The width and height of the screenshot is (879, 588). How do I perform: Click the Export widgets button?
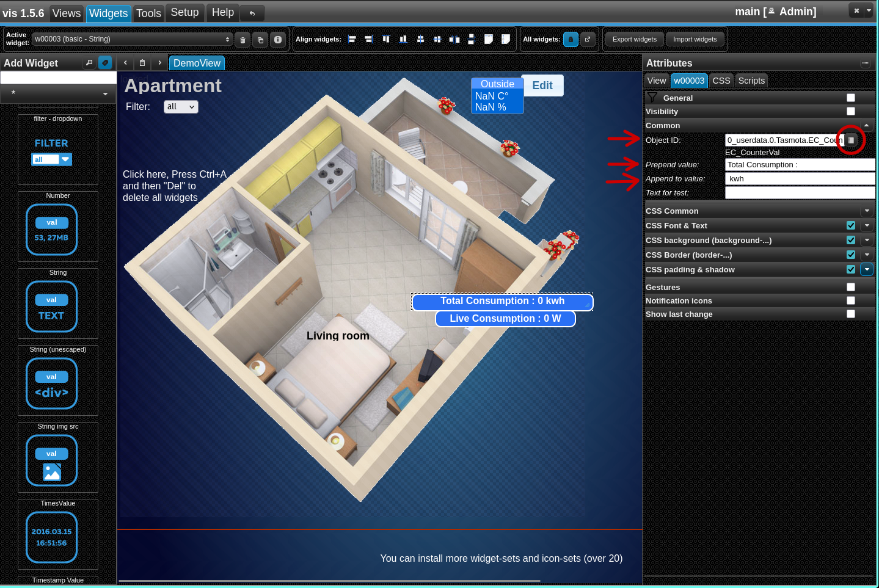pyautogui.click(x=634, y=39)
